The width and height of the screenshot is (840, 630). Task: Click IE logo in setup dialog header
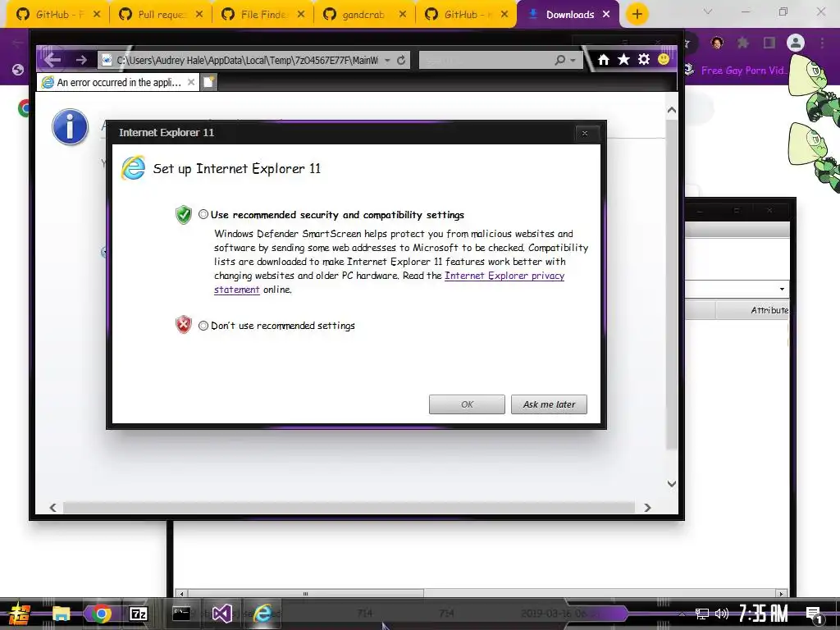(x=134, y=167)
